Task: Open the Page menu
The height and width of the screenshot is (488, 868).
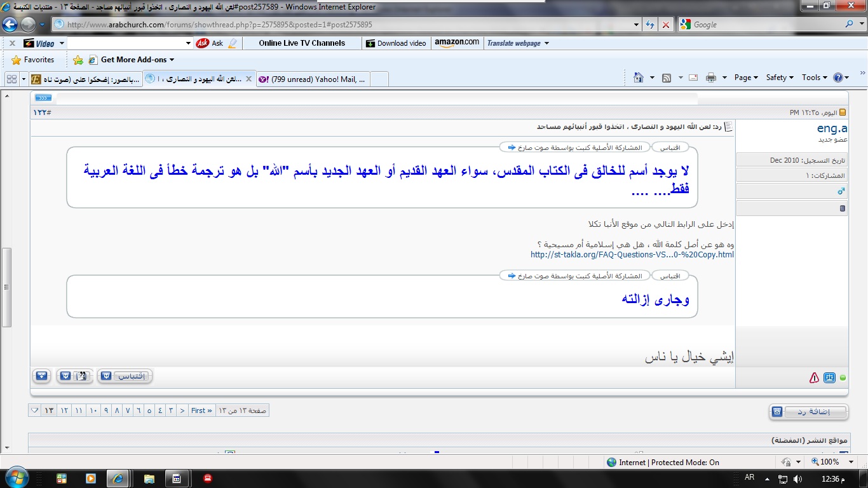Action: pyautogui.click(x=746, y=78)
